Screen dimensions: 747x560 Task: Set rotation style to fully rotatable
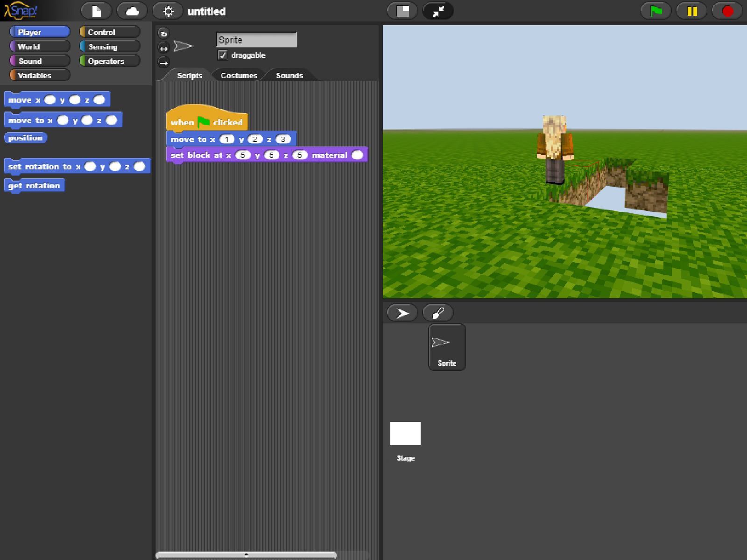(x=163, y=34)
